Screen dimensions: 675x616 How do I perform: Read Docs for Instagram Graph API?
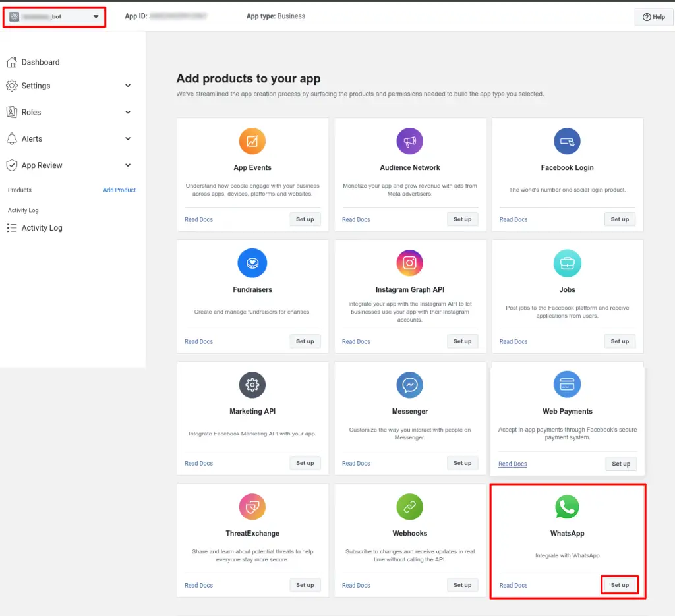coord(356,341)
